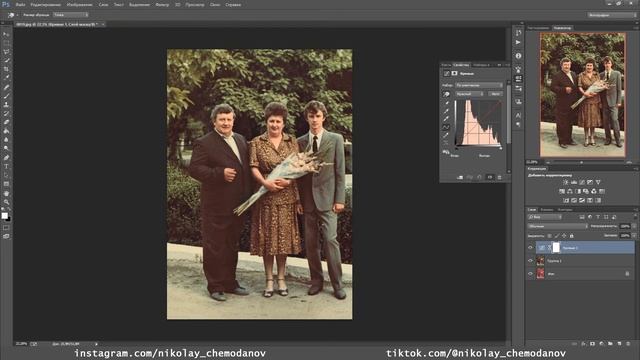Viewport: 640px width, 360px height.
Task: Select the Eraser tool
Action: (x=6, y=122)
